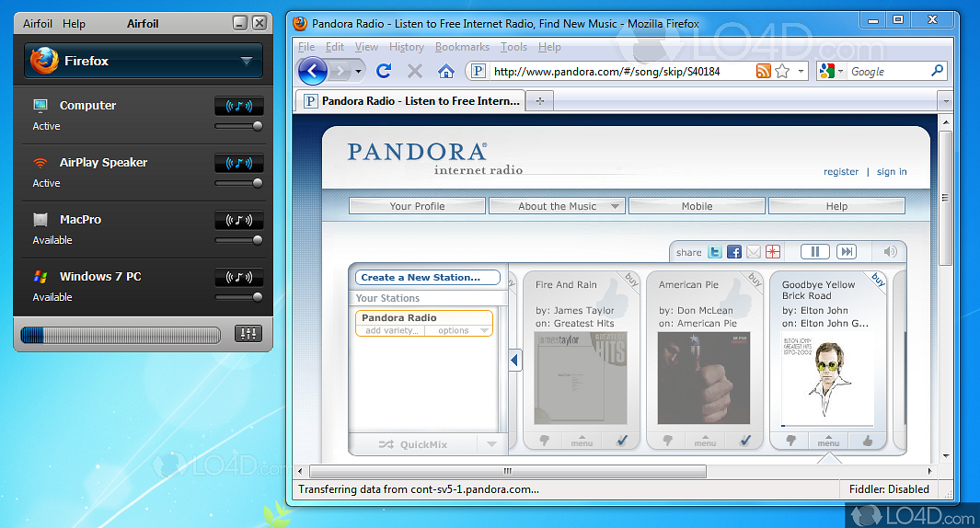Open View menu in Firefox

click(x=366, y=47)
